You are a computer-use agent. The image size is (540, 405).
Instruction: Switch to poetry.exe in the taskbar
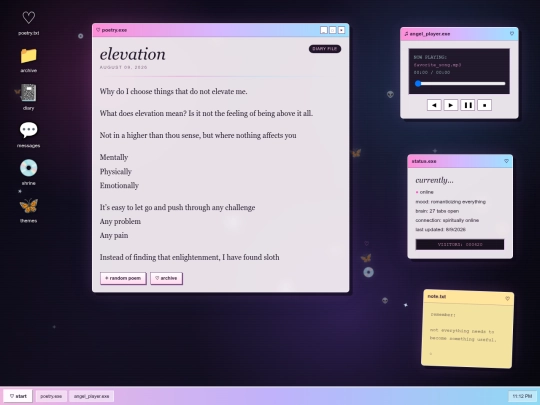(x=51, y=396)
